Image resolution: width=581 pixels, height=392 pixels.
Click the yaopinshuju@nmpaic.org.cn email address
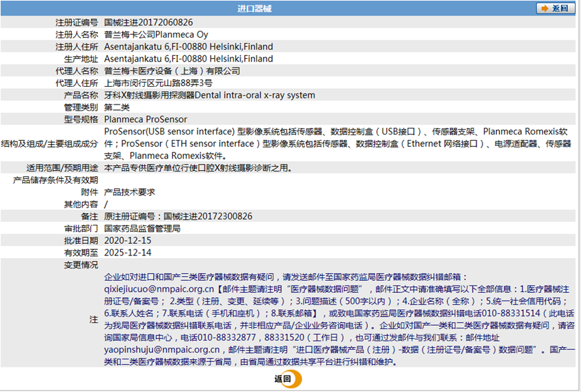pos(162,350)
